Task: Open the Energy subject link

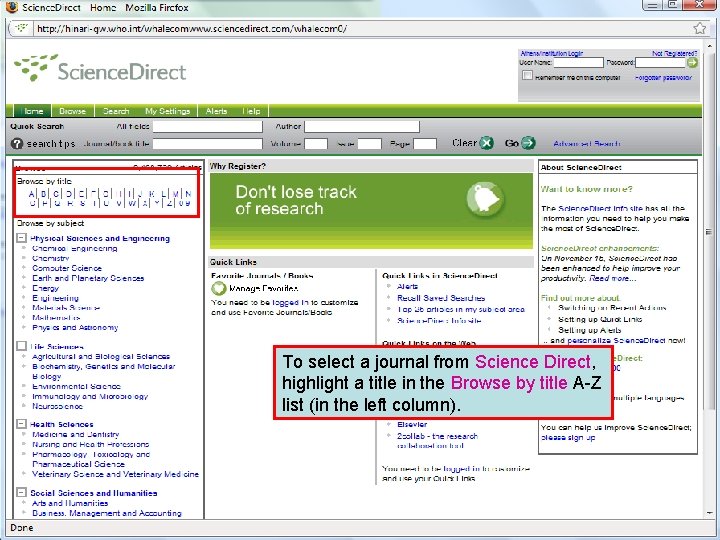Action: [45, 288]
